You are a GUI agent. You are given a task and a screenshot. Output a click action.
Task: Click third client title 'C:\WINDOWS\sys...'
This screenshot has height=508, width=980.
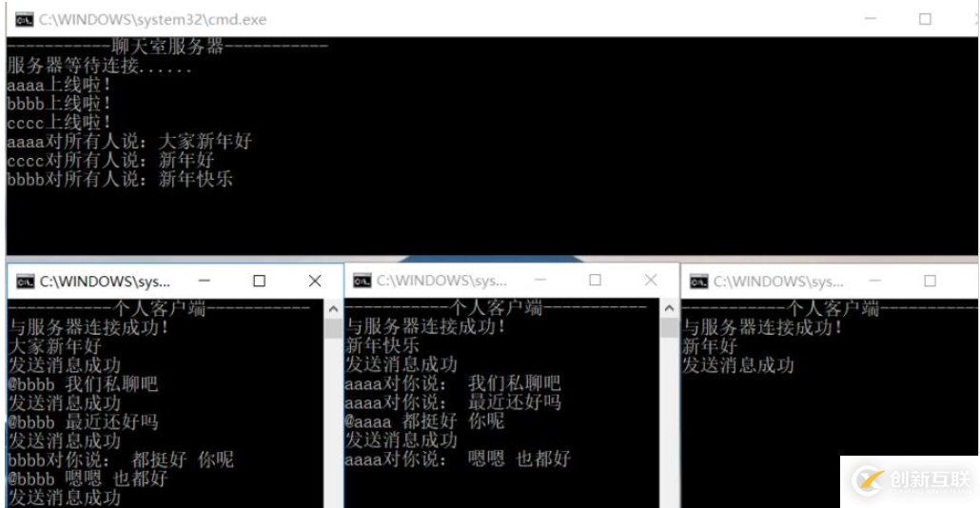click(778, 282)
